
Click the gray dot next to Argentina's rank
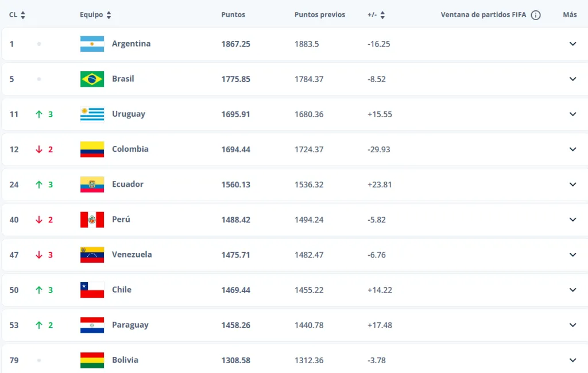38,43
